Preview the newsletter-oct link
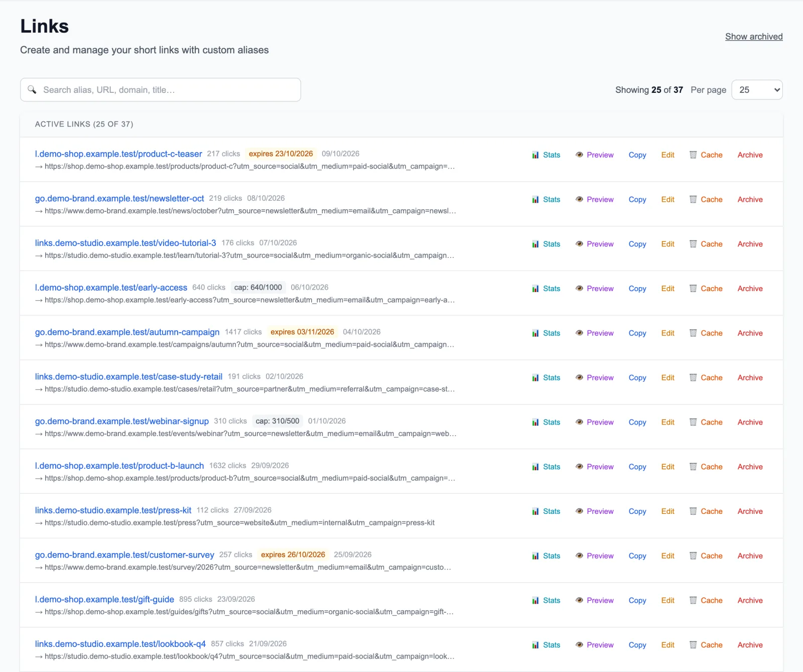This screenshot has width=803, height=672. click(595, 200)
